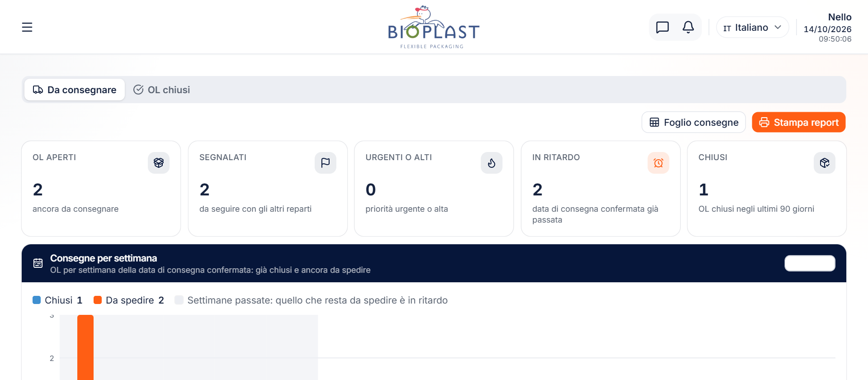Image resolution: width=868 pixels, height=380 pixels.
Task: Select the Da consegnare tab
Action: click(75, 90)
